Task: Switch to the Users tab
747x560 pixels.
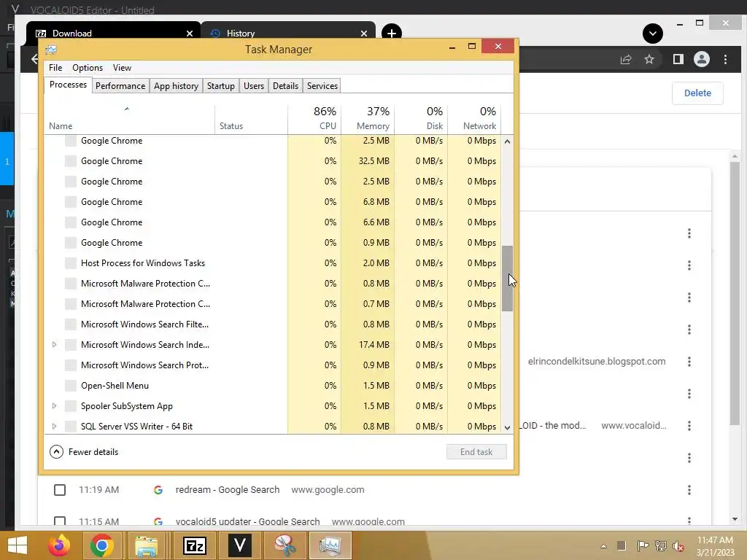Action: click(x=253, y=86)
